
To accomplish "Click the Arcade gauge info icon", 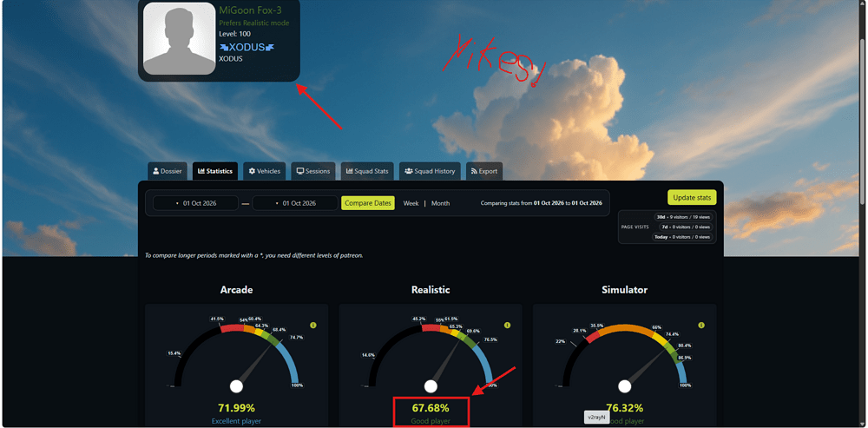I will coord(313,325).
